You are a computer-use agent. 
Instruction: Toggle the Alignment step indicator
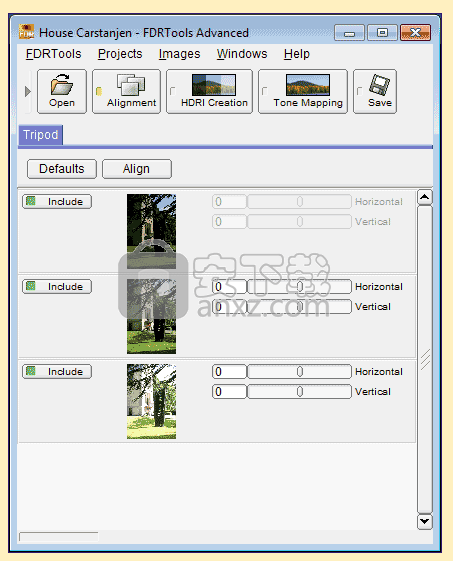pos(99,92)
